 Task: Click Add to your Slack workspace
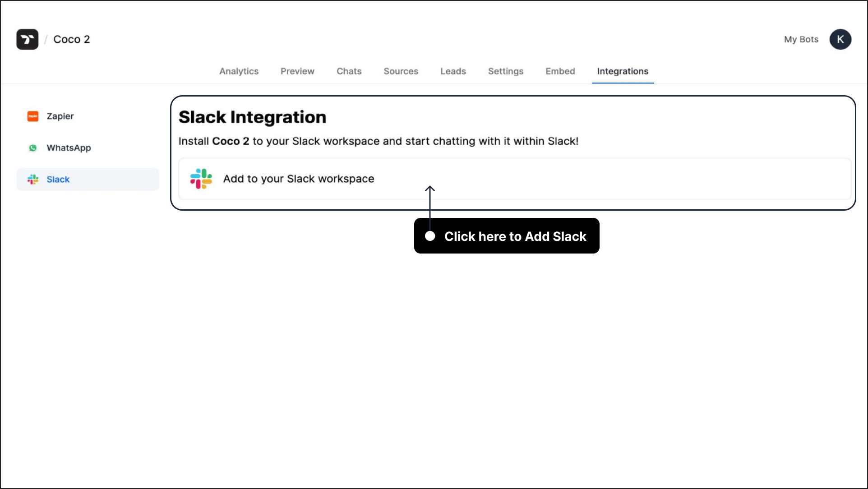point(298,179)
